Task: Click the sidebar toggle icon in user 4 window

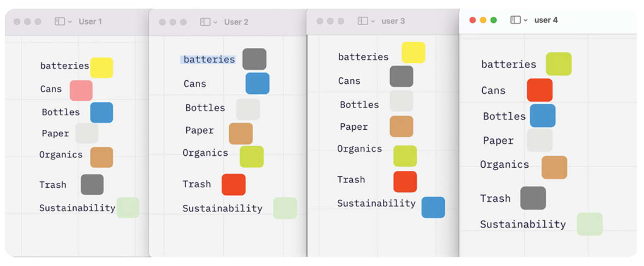Action: (x=515, y=20)
